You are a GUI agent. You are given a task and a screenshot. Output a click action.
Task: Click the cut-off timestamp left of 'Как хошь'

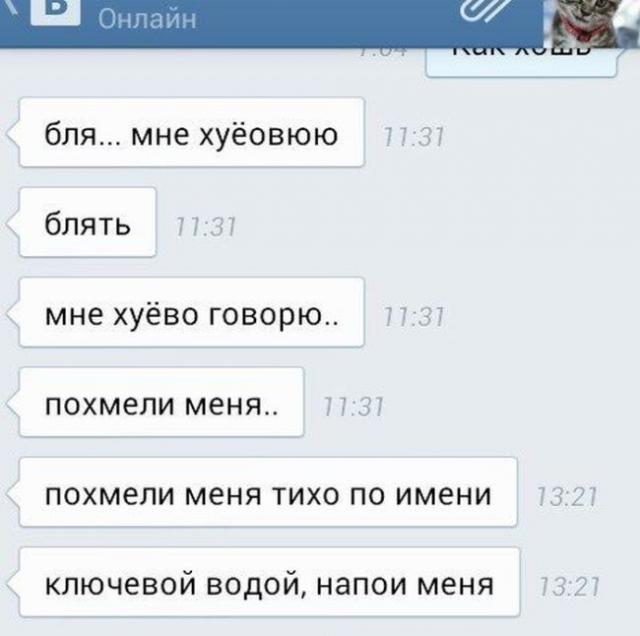coord(384,52)
